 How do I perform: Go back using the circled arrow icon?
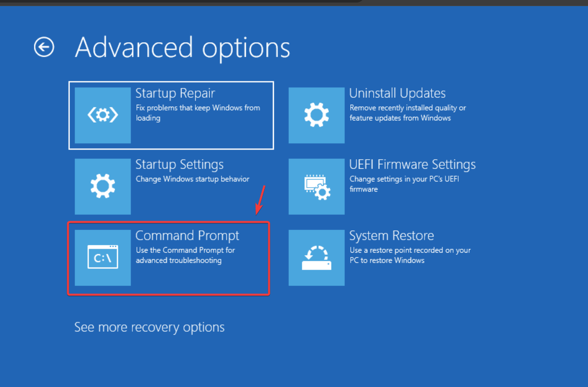(44, 47)
